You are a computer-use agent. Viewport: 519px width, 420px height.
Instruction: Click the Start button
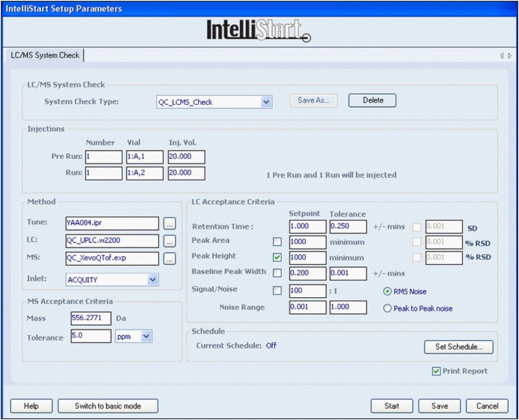tap(392, 406)
